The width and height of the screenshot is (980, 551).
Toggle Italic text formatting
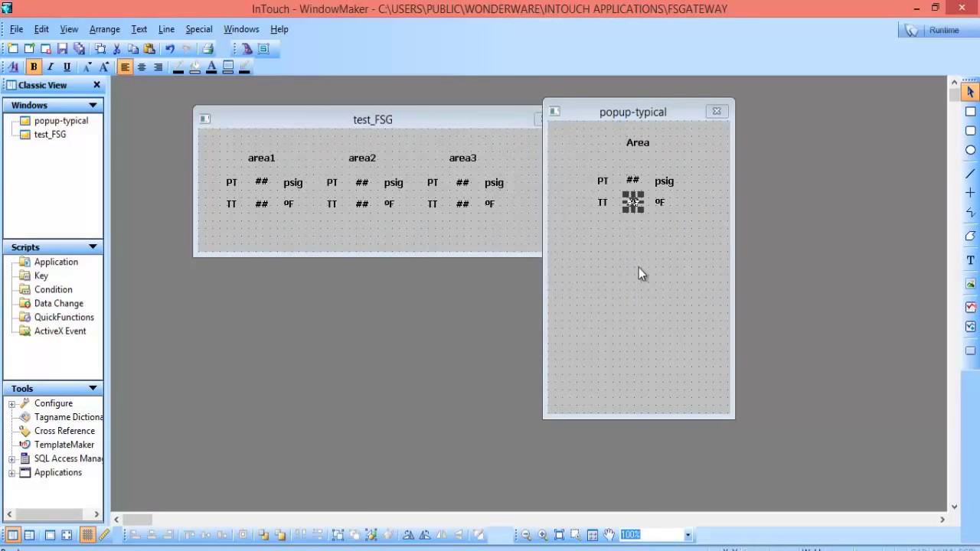[50, 67]
